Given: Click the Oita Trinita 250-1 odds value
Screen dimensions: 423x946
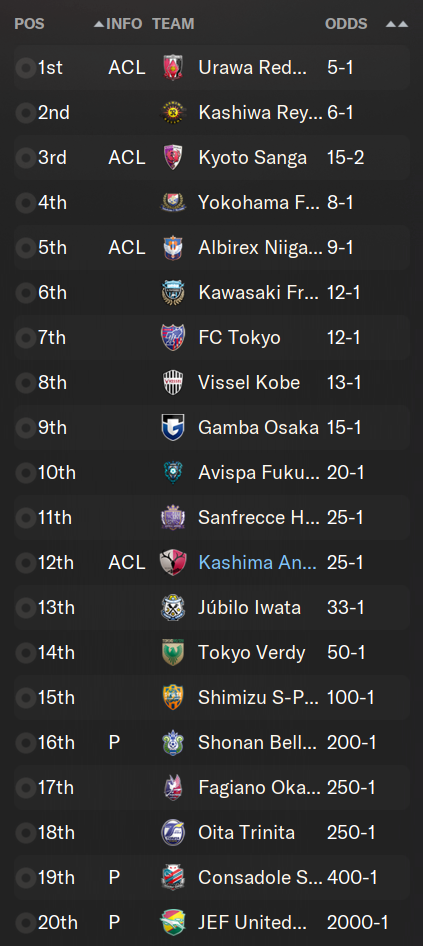Looking at the screenshot, I should (x=351, y=833).
